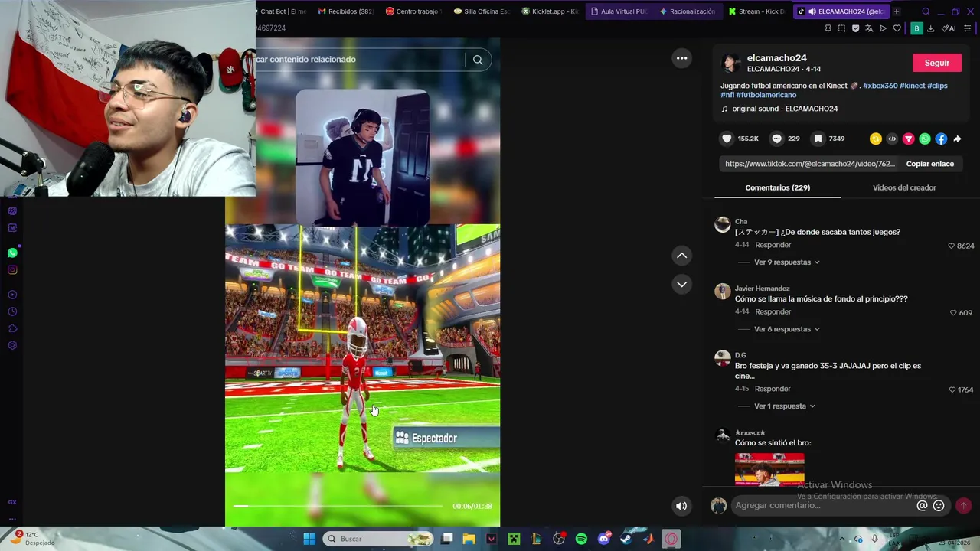Open sidebar settings gear icon
Image resolution: width=980 pixels, height=551 pixels.
click(12, 345)
